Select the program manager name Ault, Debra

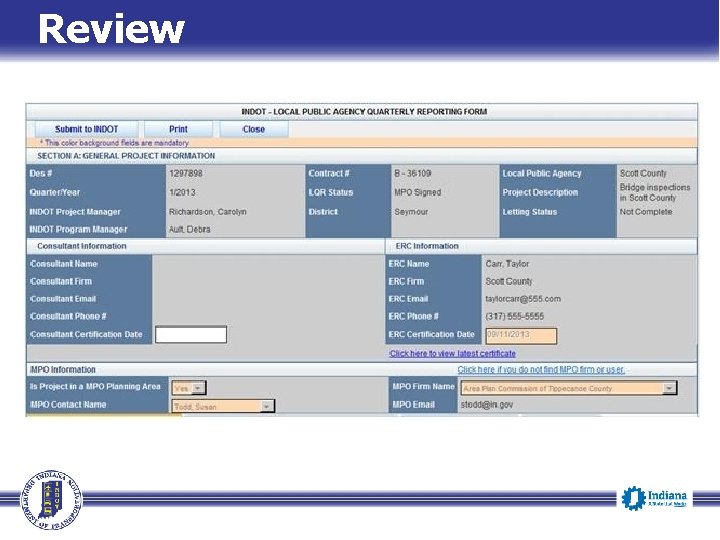(190, 229)
